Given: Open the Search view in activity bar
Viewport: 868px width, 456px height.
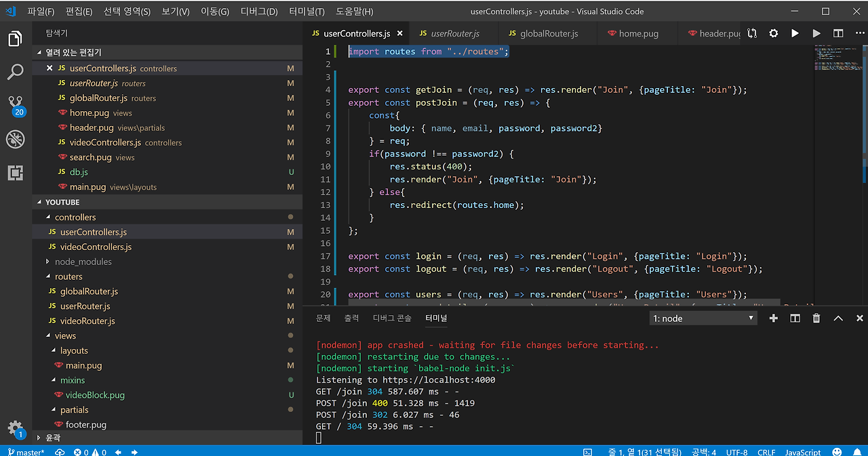Looking at the screenshot, I should point(16,72).
